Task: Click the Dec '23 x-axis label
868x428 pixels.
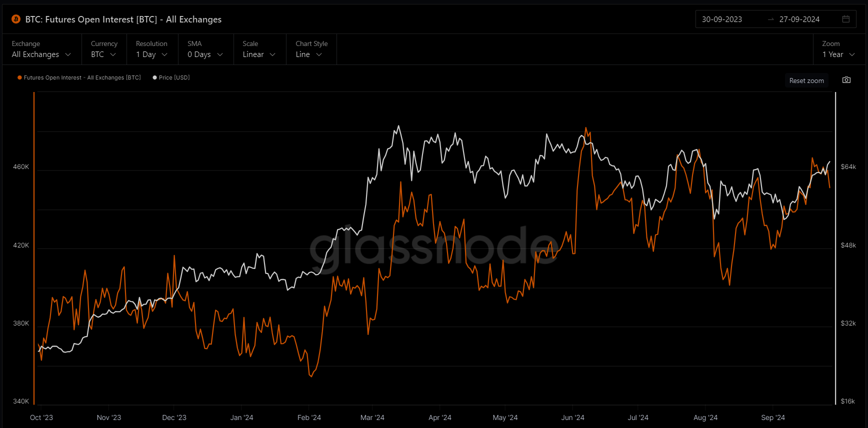Action: click(x=174, y=417)
